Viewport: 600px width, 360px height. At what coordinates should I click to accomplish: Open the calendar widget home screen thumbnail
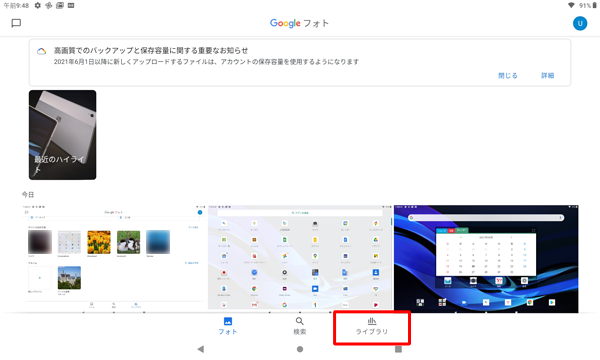pos(486,259)
